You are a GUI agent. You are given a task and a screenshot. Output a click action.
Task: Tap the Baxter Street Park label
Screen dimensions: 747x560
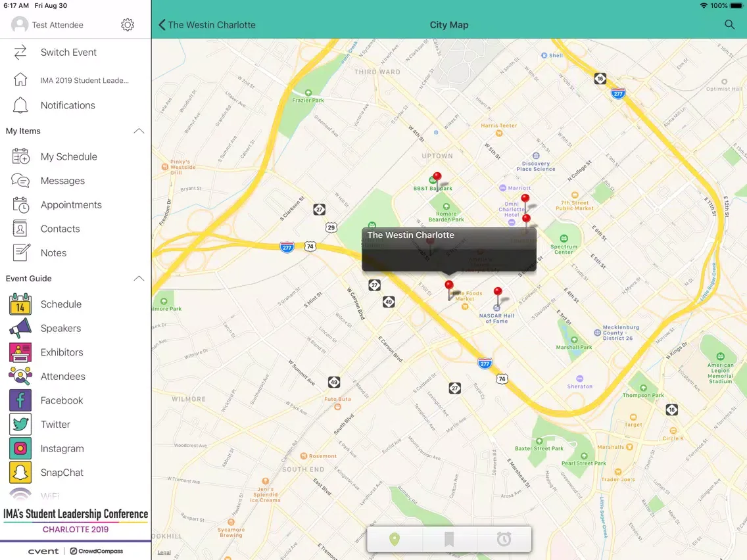coord(539,448)
